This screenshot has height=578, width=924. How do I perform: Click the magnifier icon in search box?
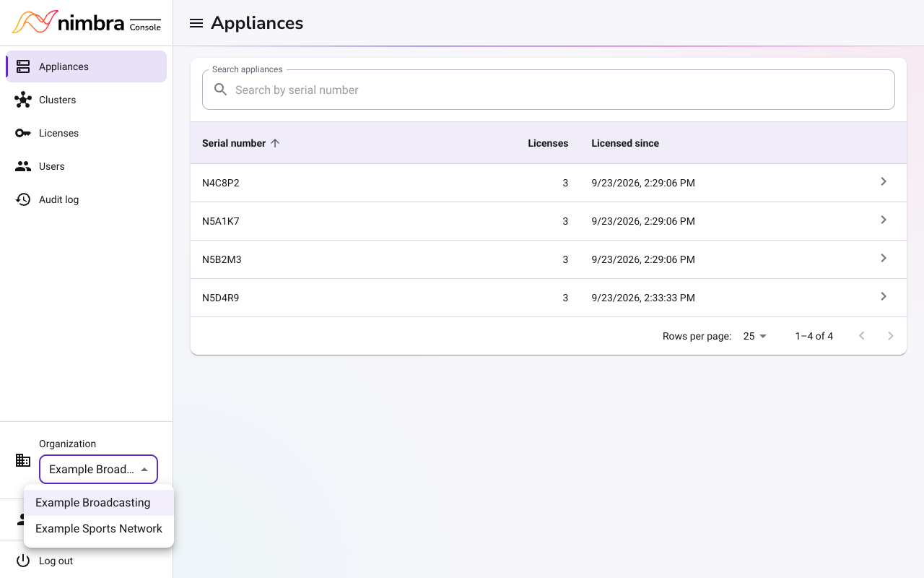pos(221,90)
